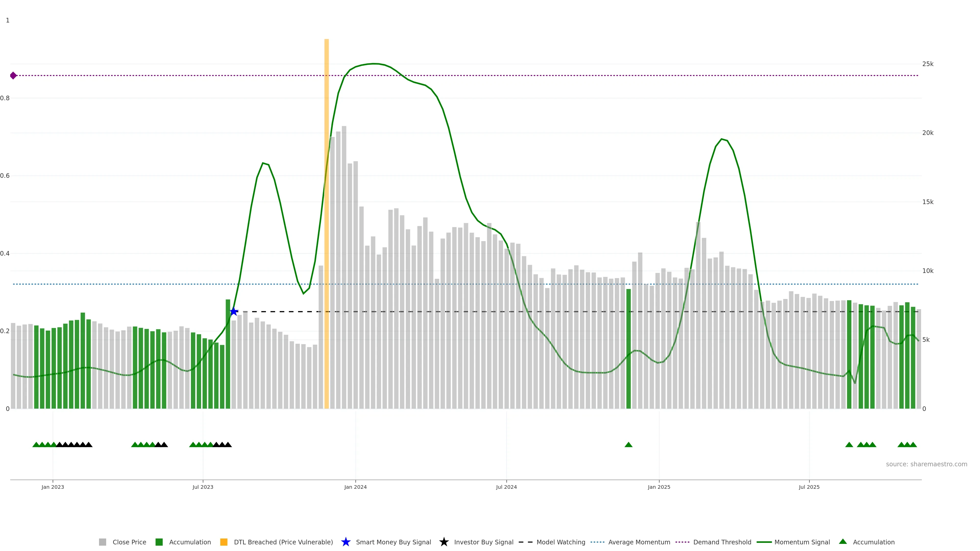
Task: Click the Jul 2025 axis label
Action: 809,487
